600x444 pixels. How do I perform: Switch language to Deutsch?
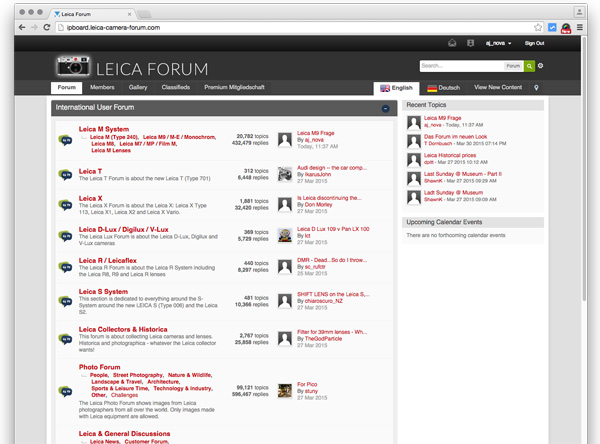click(x=443, y=88)
